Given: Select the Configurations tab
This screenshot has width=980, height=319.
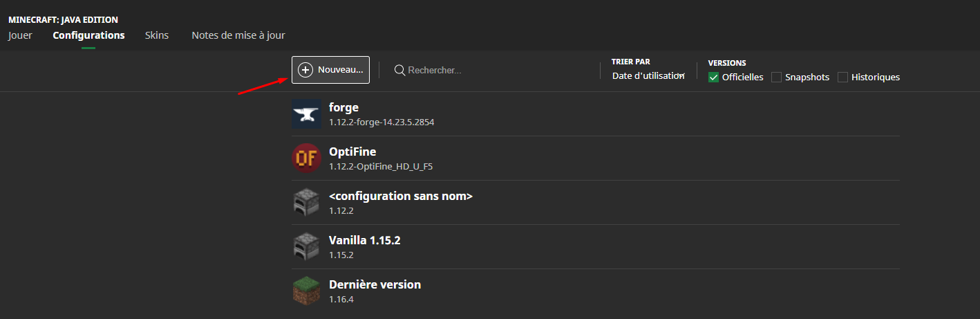Looking at the screenshot, I should click(x=88, y=35).
